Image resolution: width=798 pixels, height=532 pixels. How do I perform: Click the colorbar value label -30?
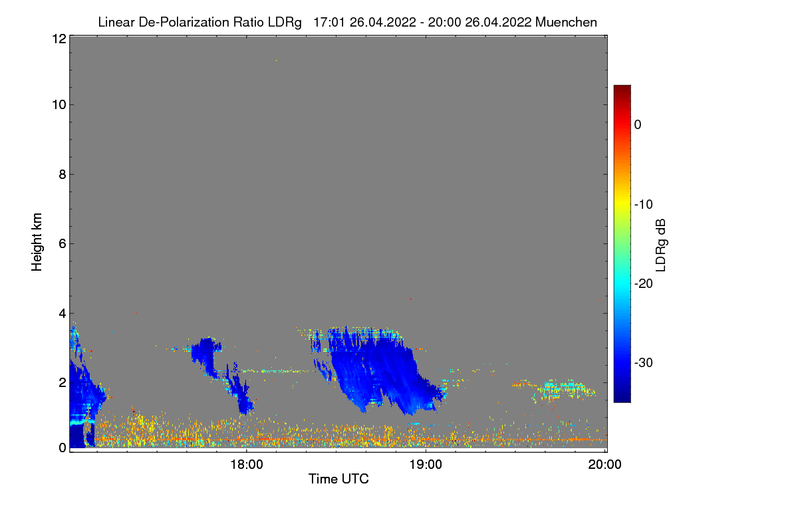(x=645, y=363)
